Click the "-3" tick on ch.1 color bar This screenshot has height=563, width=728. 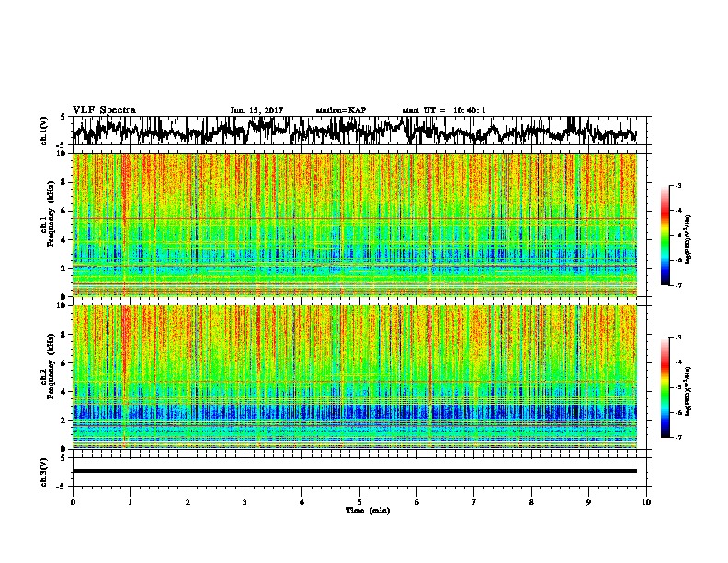678,186
